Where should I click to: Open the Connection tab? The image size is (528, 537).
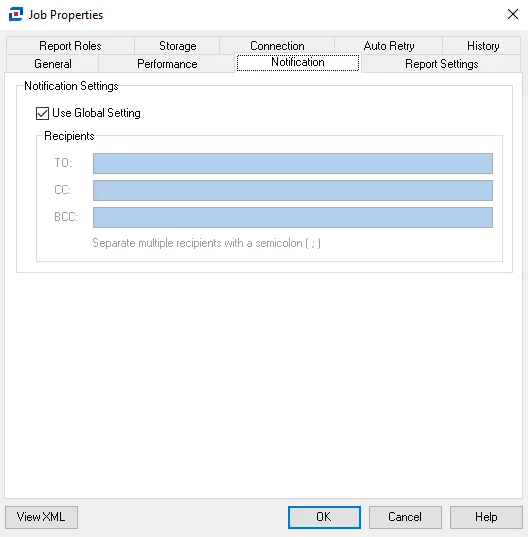click(x=277, y=46)
